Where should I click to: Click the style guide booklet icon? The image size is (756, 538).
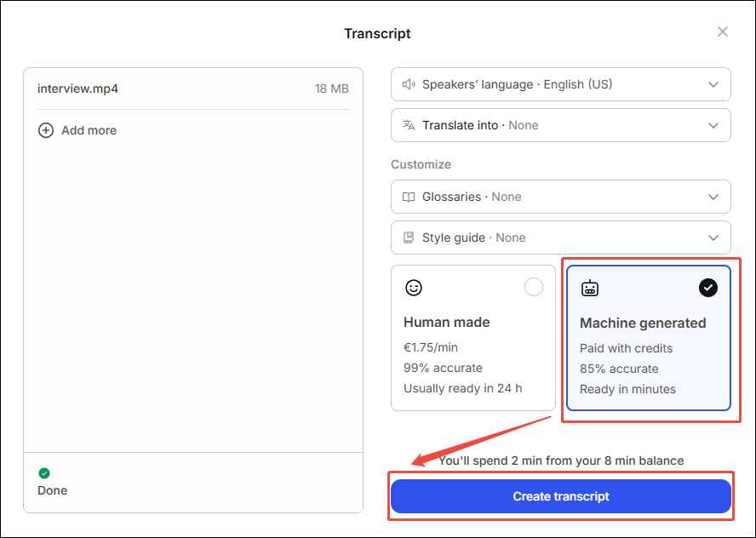(x=407, y=238)
